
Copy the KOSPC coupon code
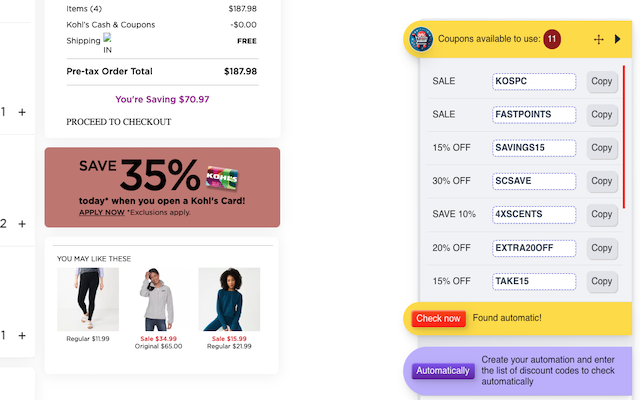click(x=602, y=81)
